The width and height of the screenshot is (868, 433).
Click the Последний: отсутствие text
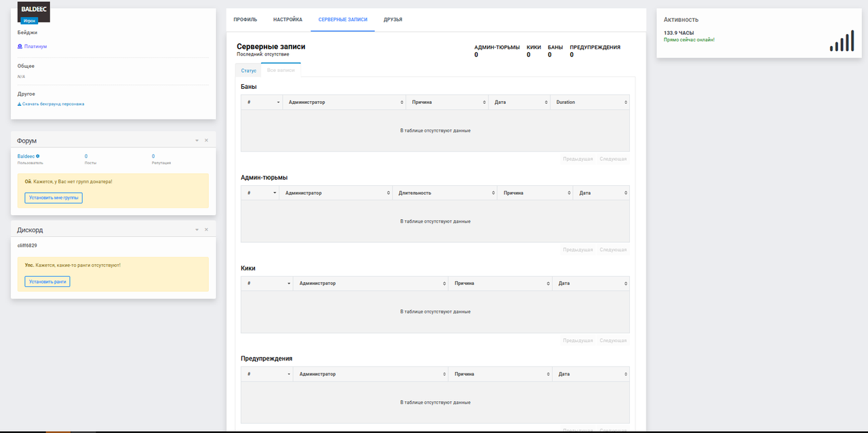coord(263,54)
